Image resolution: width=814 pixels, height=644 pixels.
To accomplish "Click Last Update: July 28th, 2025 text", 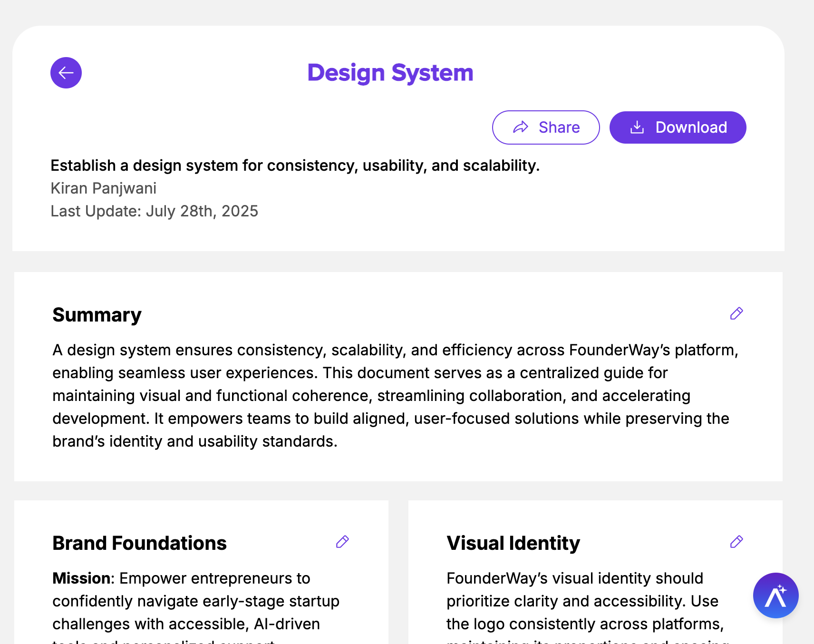I will click(155, 211).
